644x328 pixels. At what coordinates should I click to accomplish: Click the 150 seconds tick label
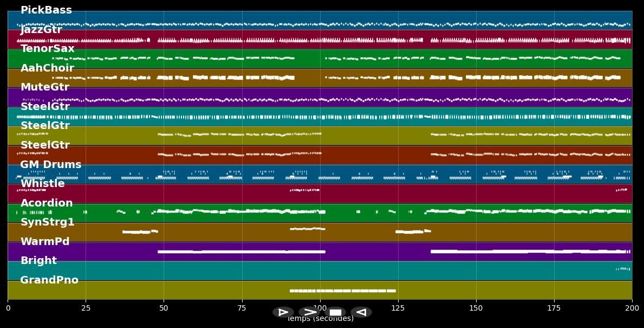pyautogui.click(x=476, y=308)
